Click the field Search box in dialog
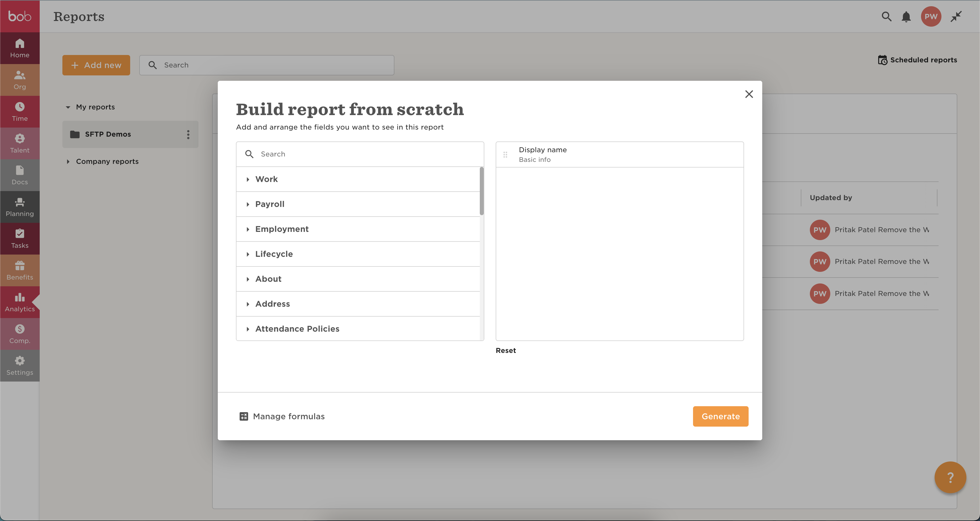This screenshot has height=521, width=980. tap(365, 154)
